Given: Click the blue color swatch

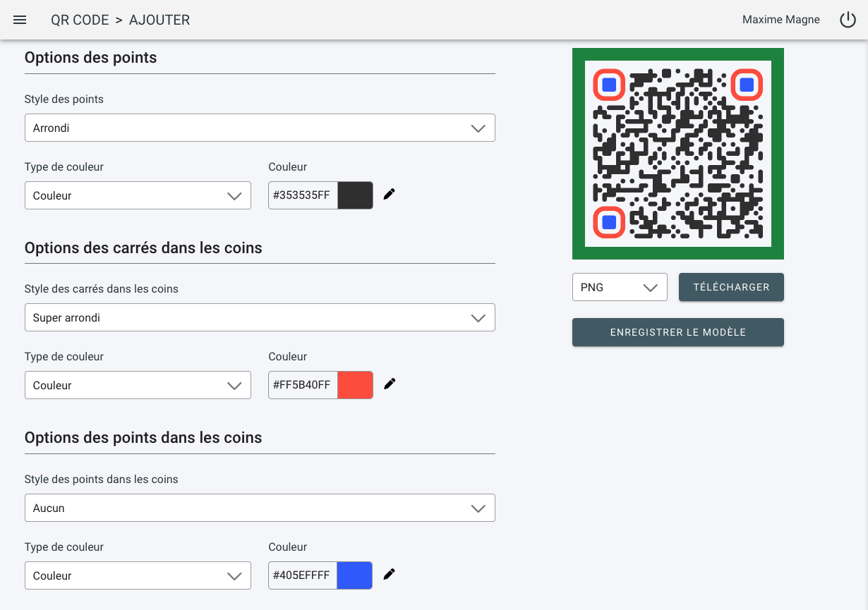Looking at the screenshot, I should (355, 575).
